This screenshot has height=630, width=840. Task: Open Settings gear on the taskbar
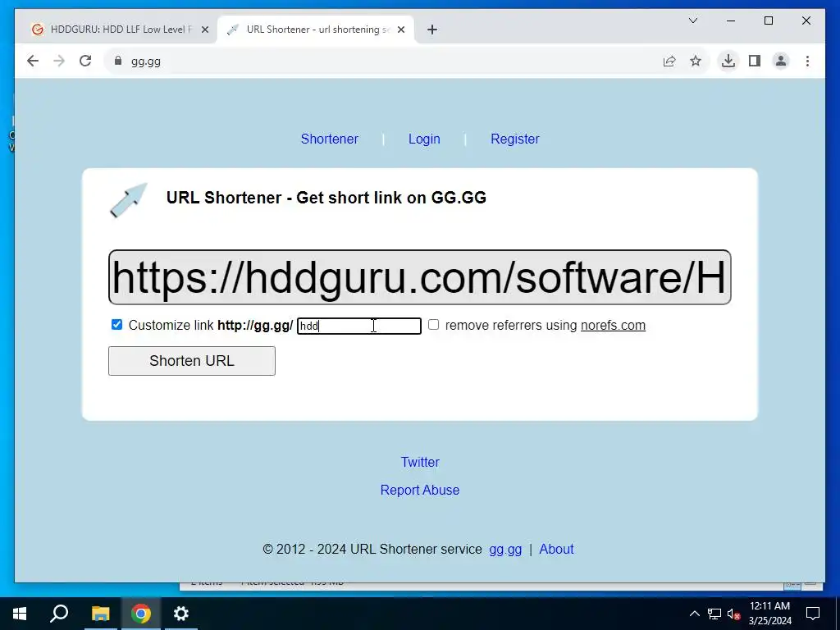181,614
